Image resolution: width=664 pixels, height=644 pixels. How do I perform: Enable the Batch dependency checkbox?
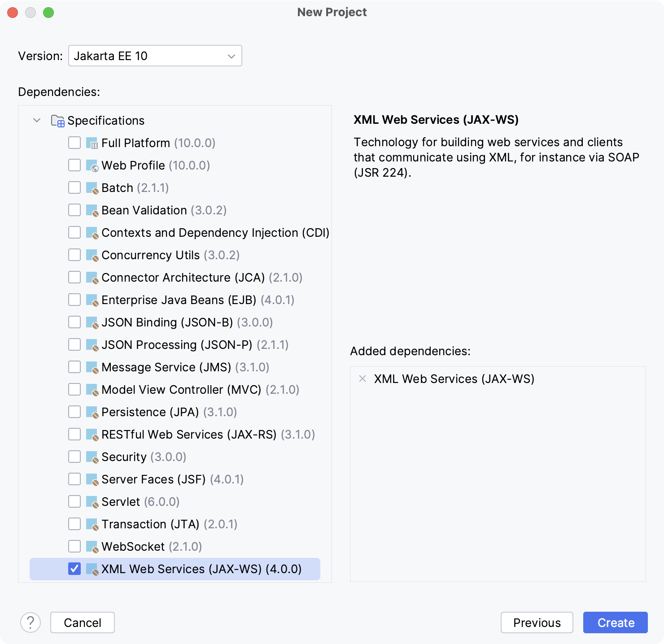pos(74,187)
